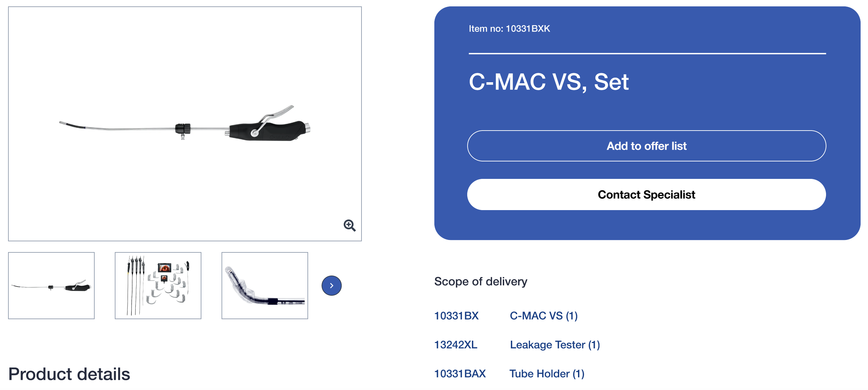Click the scope's curved tip in main image

[72, 125]
